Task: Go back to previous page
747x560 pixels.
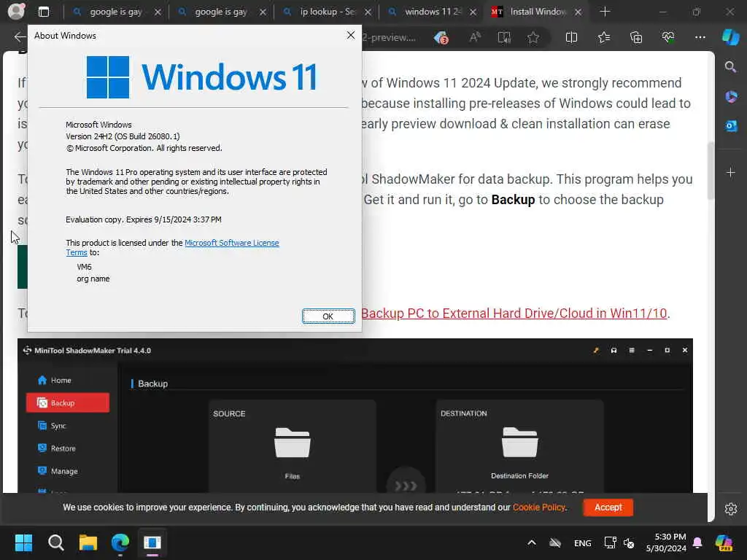Action: pyautogui.click(x=20, y=37)
